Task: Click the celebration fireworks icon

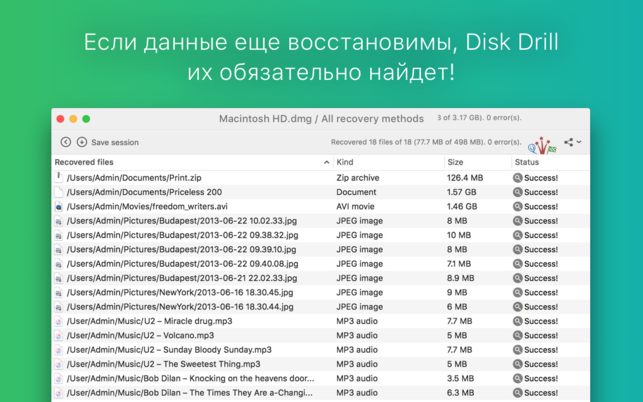Action: [x=542, y=146]
